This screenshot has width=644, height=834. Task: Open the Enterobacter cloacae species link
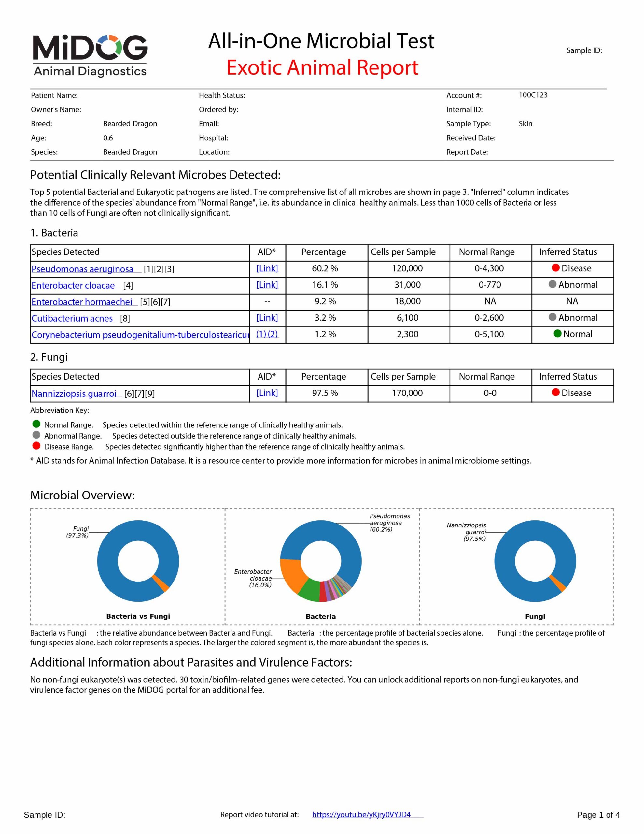coord(73,286)
